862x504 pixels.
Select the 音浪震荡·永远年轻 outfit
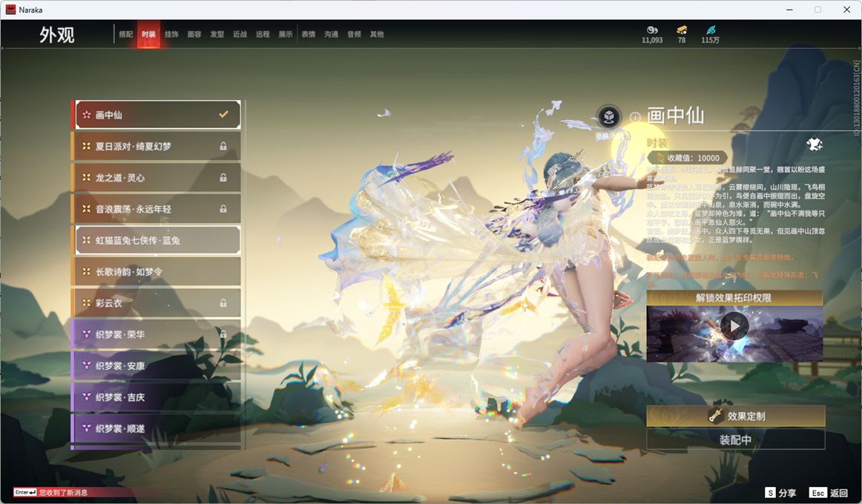156,208
